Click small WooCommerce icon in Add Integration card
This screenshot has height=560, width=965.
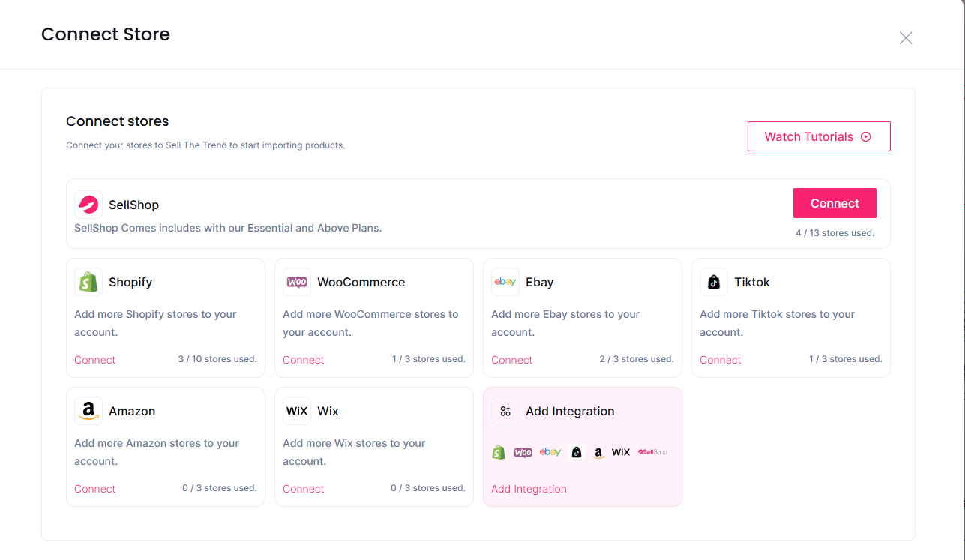(x=523, y=452)
